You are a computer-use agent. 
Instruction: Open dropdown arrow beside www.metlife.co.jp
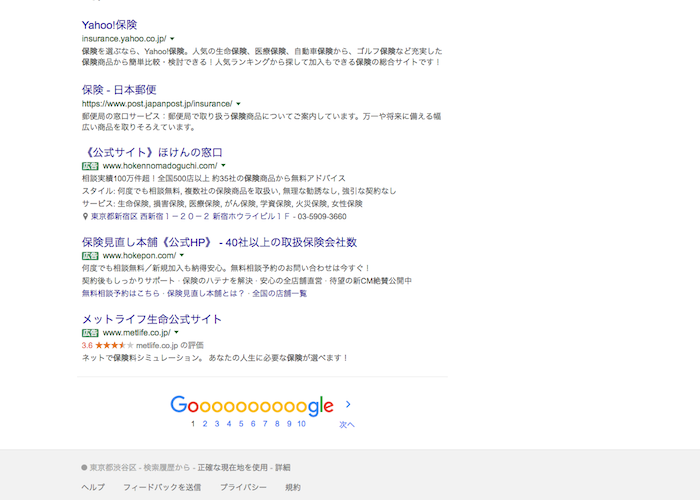(x=177, y=332)
